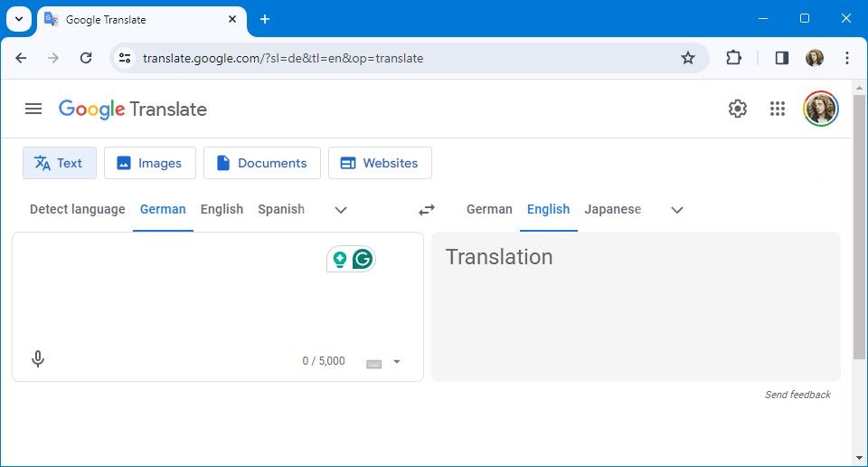Go back to the previous page
This screenshot has height=467, width=868.
[21, 58]
